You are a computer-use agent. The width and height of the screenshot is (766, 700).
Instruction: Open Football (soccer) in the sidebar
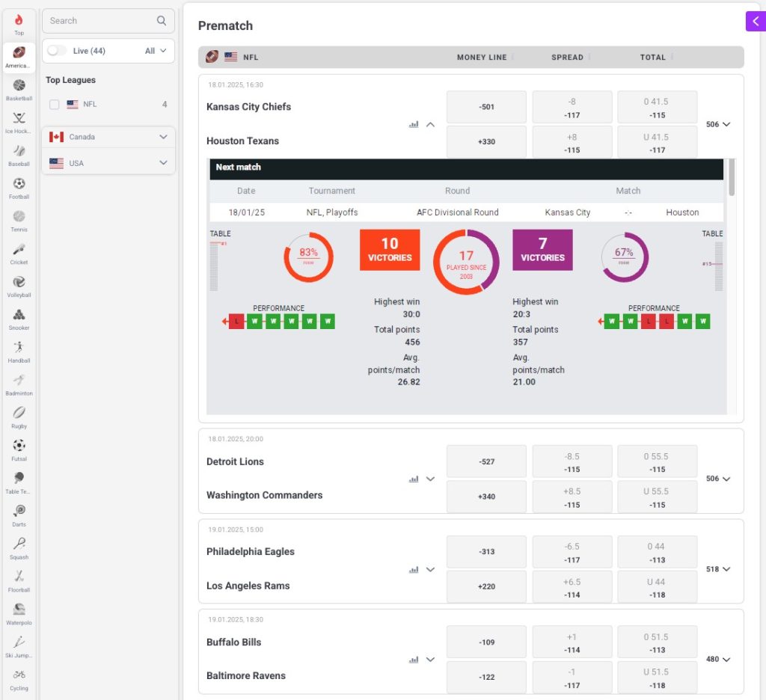click(x=19, y=188)
